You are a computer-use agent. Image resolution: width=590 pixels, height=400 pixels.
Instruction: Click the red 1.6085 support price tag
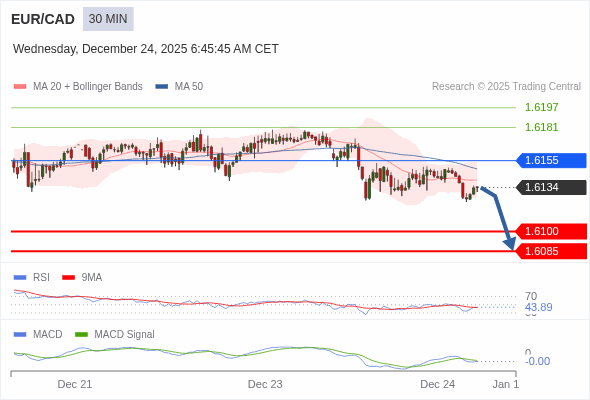[x=551, y=251]
